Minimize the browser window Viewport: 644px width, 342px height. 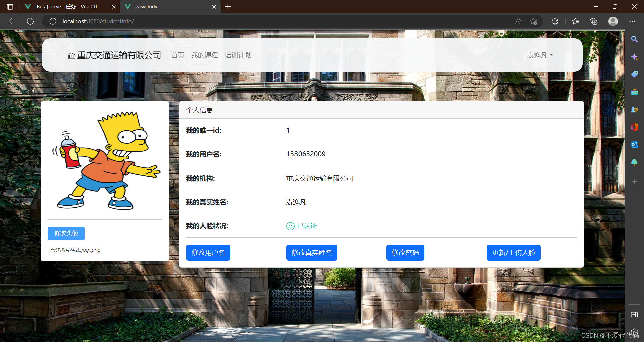pyautogui.click(x=596, y=7)
